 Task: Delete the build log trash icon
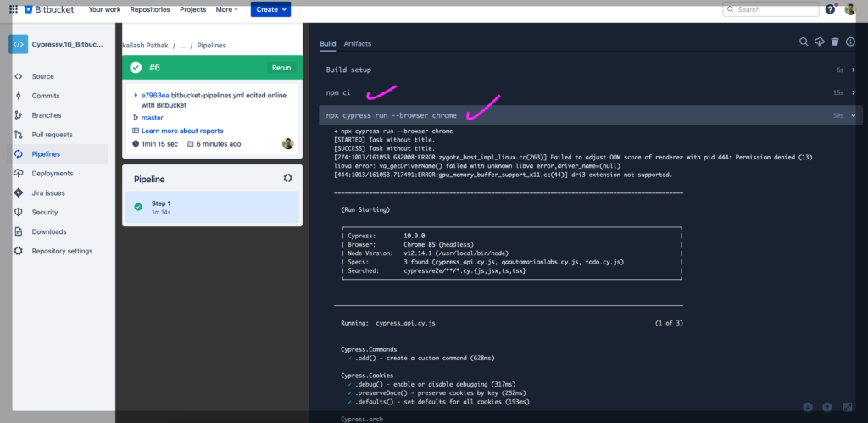(835, 42)
